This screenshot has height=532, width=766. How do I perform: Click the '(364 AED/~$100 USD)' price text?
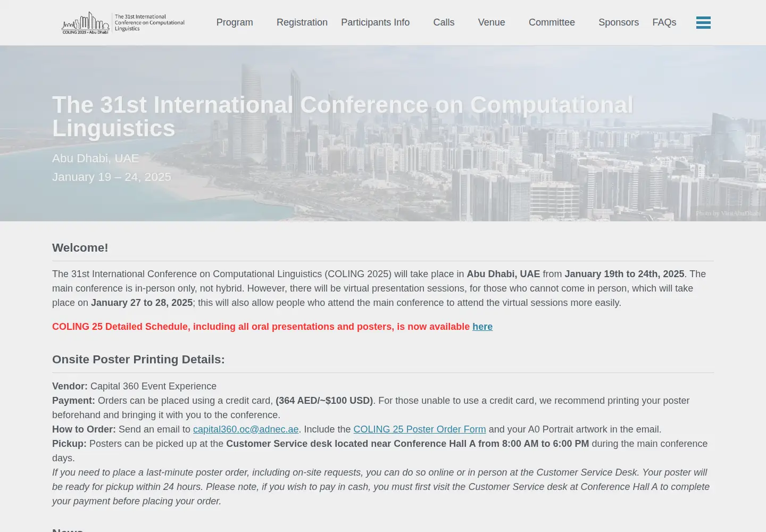point(324,401)
